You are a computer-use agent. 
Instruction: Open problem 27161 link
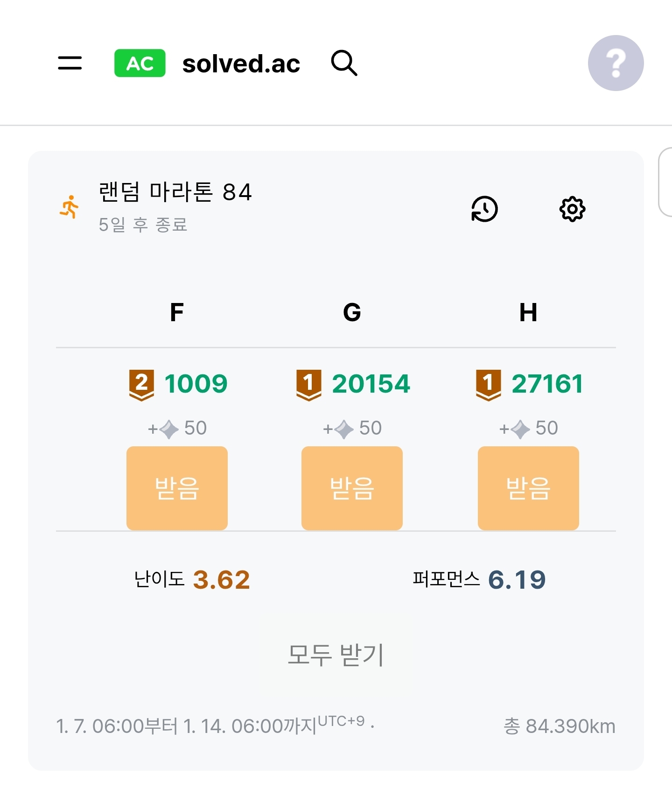pyautogui.click(x=547, y=384)
